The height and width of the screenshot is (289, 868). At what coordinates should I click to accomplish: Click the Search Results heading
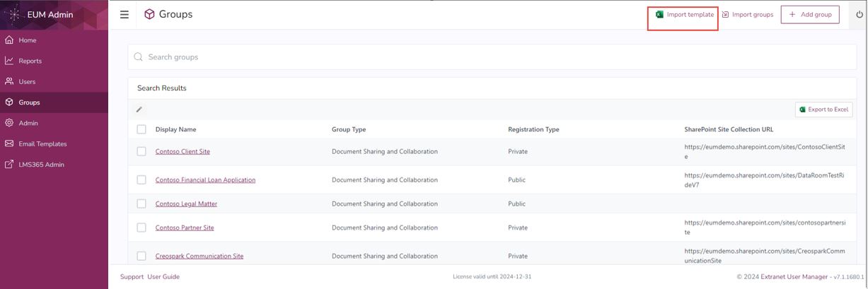[x=162, y=88]
